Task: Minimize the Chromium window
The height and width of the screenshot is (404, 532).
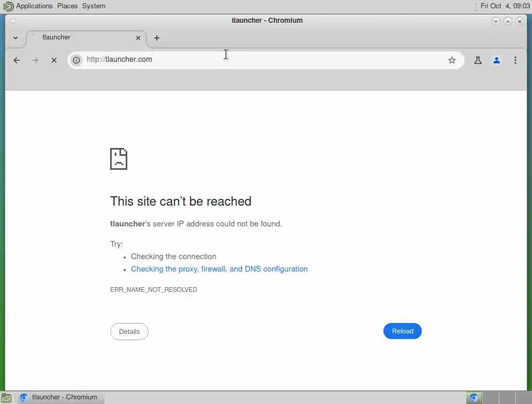Action: point(495,21)
